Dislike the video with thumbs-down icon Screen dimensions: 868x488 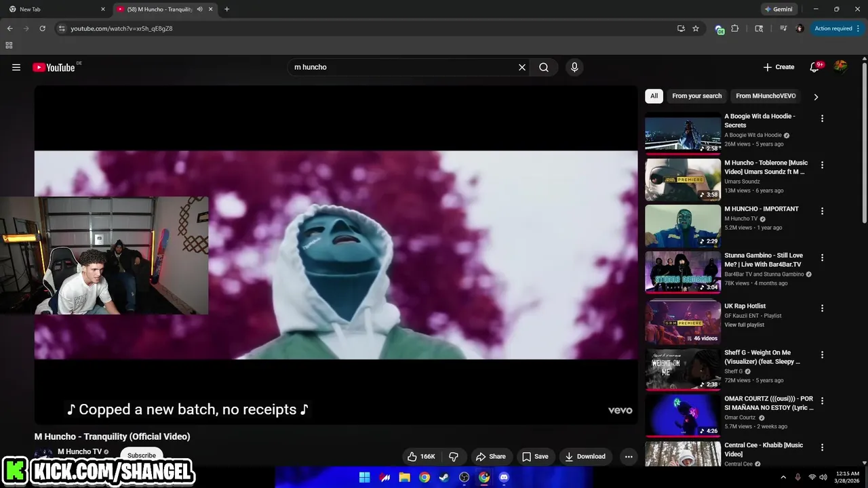click(x=454, y=456)
